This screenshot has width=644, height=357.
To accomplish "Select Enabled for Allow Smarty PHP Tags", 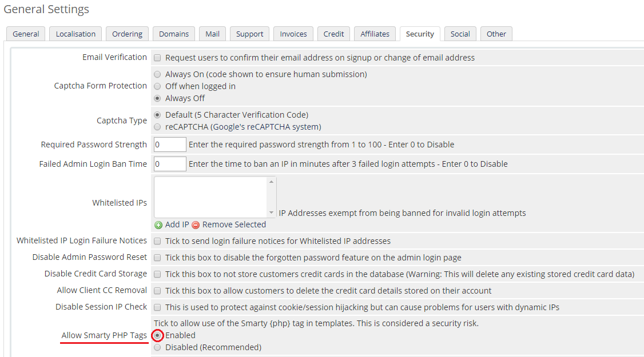I will click(x=157, y=336).
